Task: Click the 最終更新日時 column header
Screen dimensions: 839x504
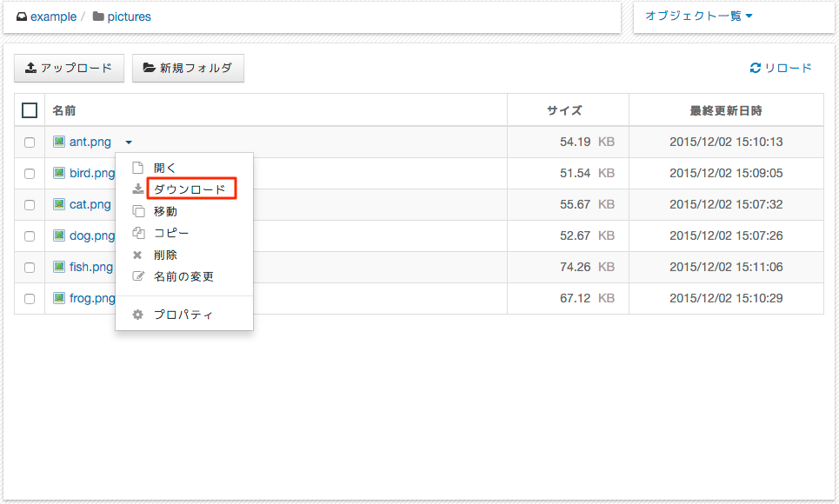Action: 726,110
